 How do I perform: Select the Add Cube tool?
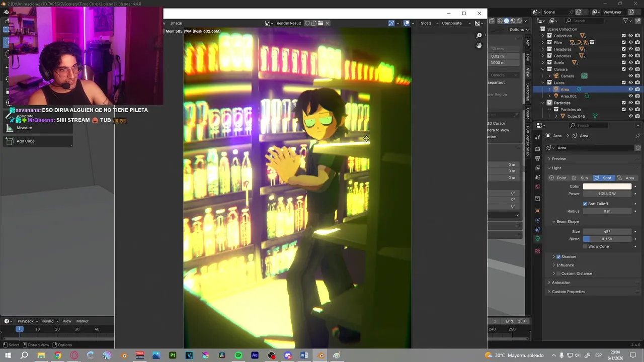point(38,141)
